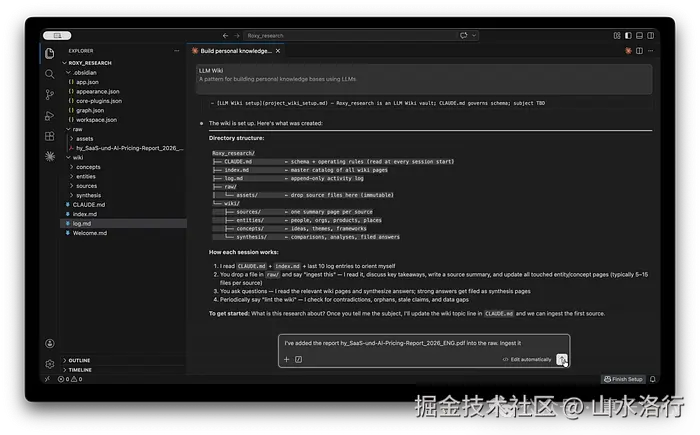The width and height of the screenshot is (700, 435).
Task: Go forward with the navigation arrow
Action: tap(237, 36)
